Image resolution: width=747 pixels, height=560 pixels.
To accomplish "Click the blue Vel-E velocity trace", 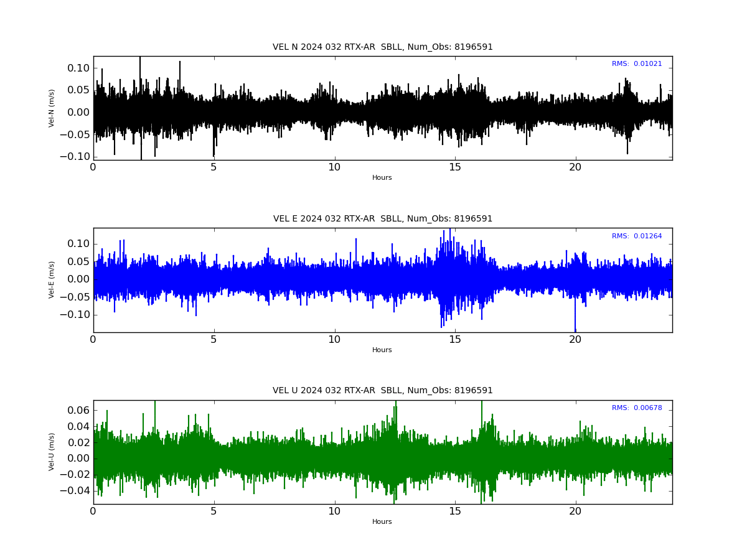I will (382, 279).
